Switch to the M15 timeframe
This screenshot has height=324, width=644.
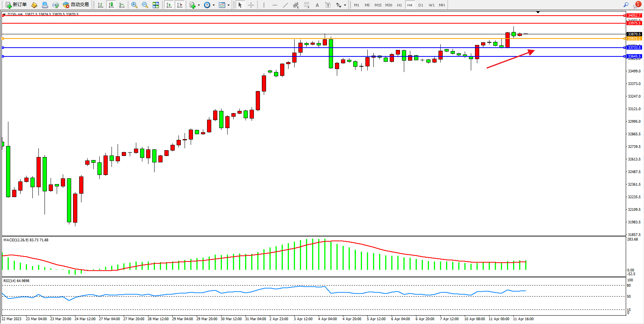[x=378, y=5]
